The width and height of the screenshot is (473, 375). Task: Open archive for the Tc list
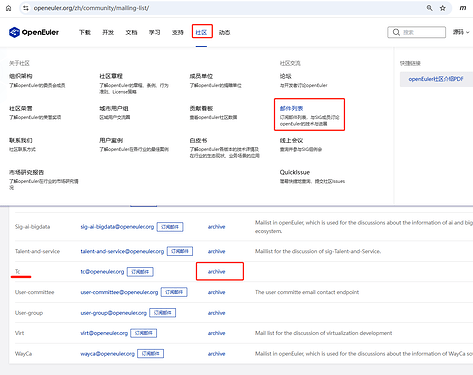click(217, 272)
